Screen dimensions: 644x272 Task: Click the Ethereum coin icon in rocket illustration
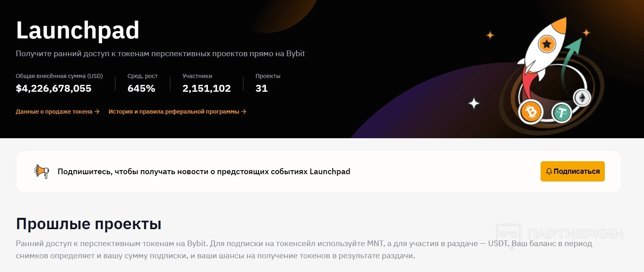[582, 97]
